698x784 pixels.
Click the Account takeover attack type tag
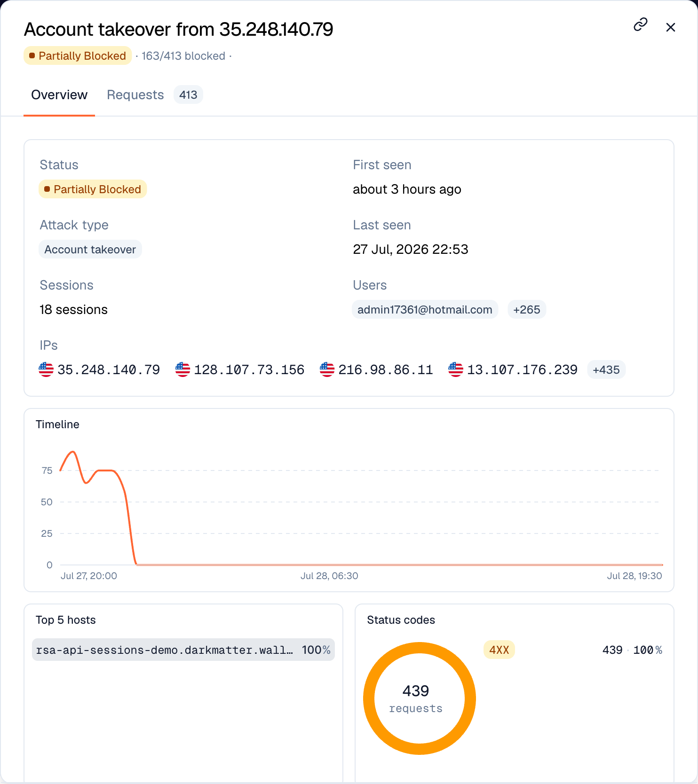click(x=90, y=249)
